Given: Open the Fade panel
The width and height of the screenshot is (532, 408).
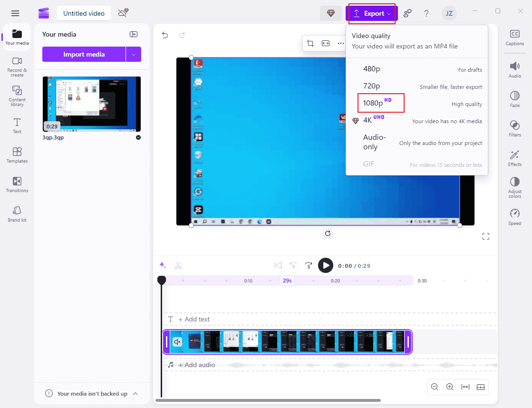Looking at the screenshot, I should [514, 98].
